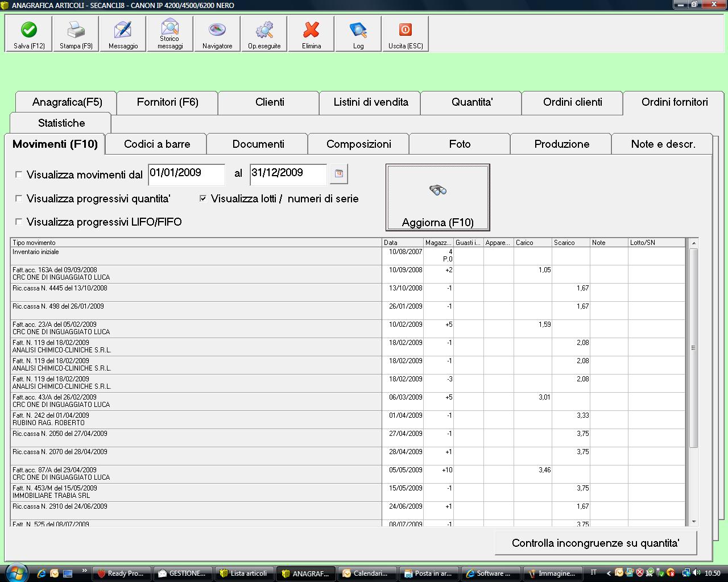Open Ordini fornitori tab
Viewport: 728px width, 582px height.
674,102
